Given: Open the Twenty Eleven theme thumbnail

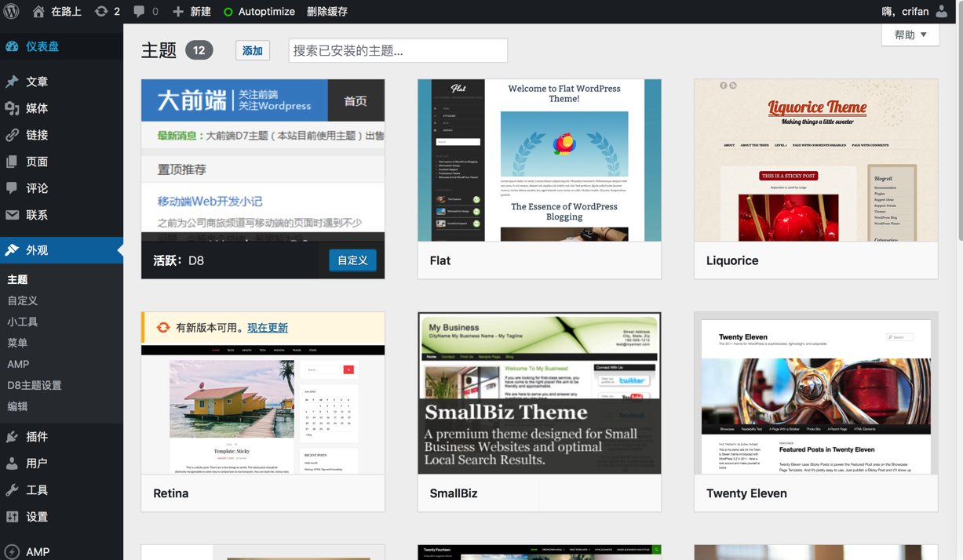Looking at the screenshot, I should point(815,393).
